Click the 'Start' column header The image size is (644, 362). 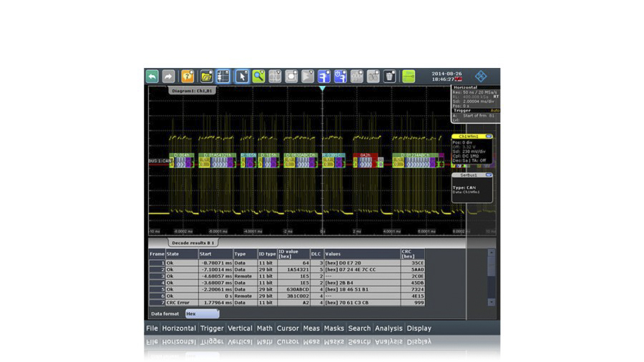point(215,254)
